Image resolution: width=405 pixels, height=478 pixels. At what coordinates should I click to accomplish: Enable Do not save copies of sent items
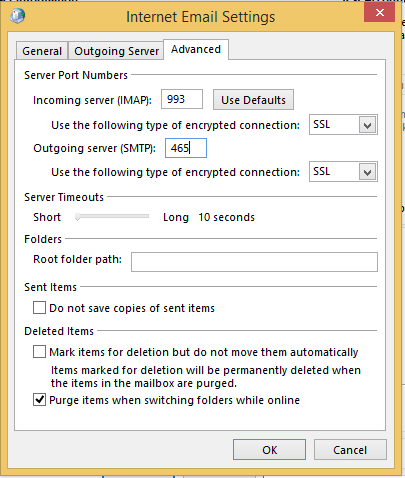(x=39, y=308)
